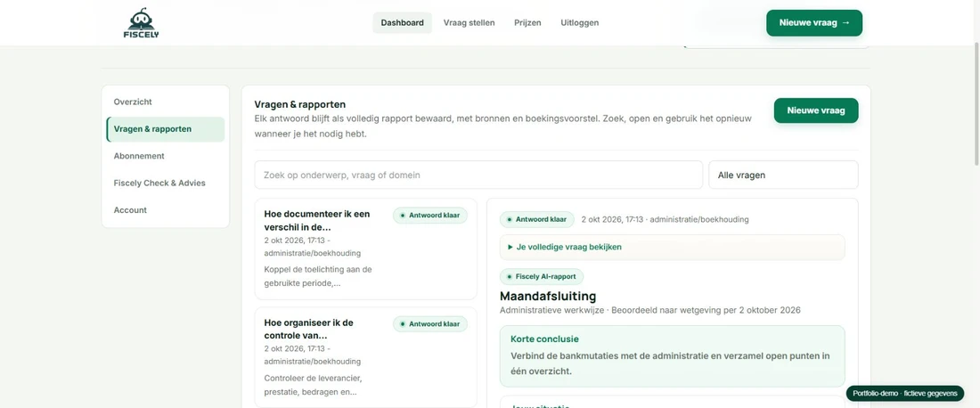Image resolution: width=980 pixels, height=408 pixels.
Task: Click the page vertical scrollbar
Action: (x=976, y=105)
